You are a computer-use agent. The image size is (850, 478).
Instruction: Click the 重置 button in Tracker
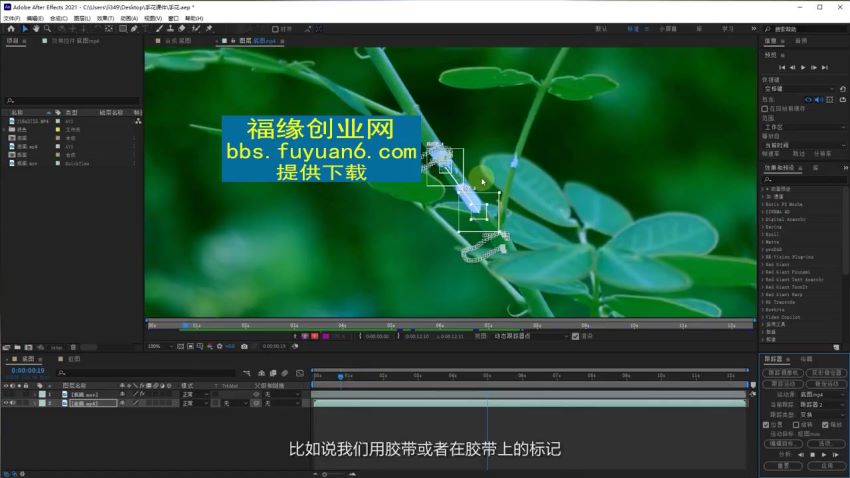click(x=783, y=466)
